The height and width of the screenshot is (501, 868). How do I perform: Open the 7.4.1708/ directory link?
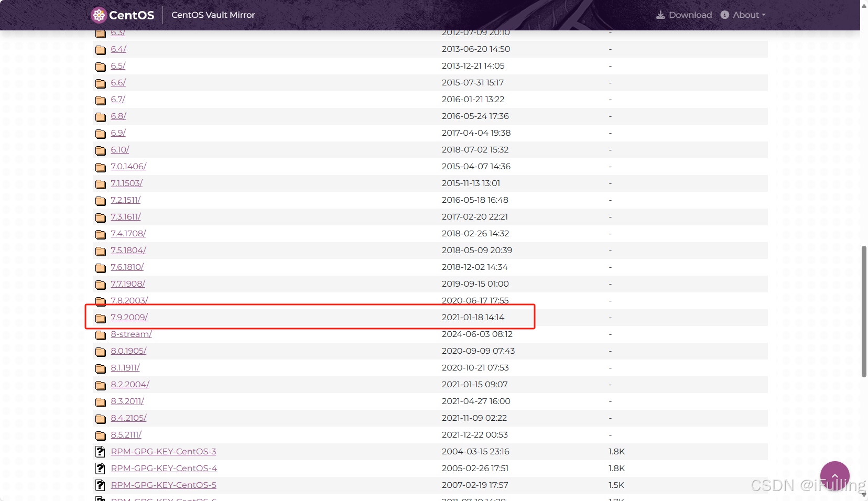tap(128, 233)
